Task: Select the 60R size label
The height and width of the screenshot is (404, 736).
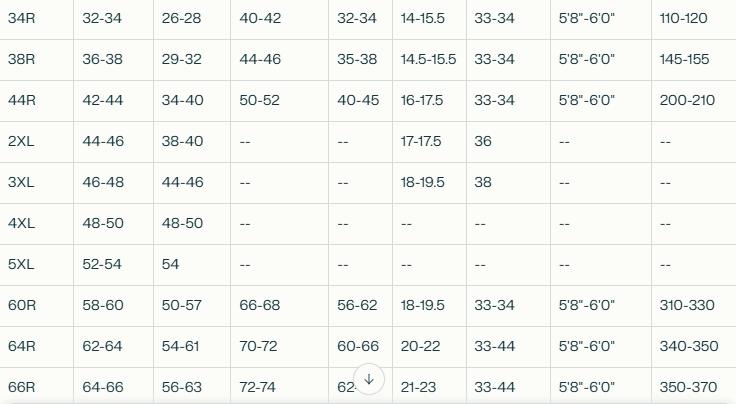Action: pos(22,305)
